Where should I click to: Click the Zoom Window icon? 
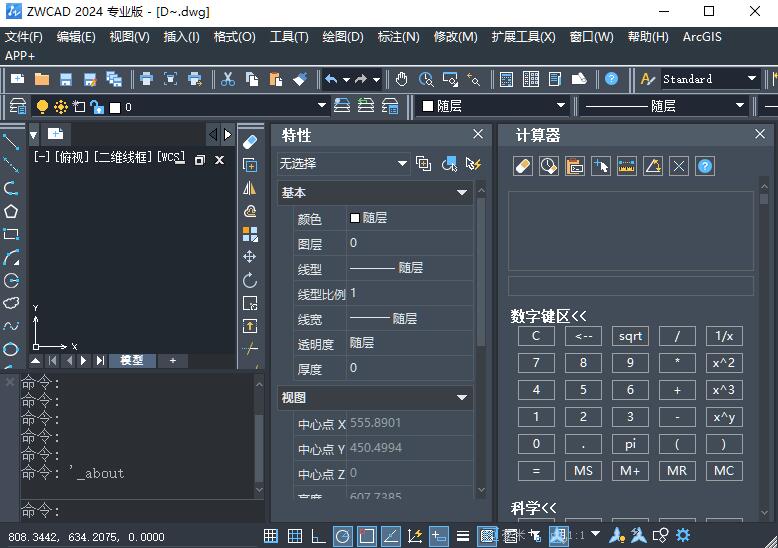[450, 79]
